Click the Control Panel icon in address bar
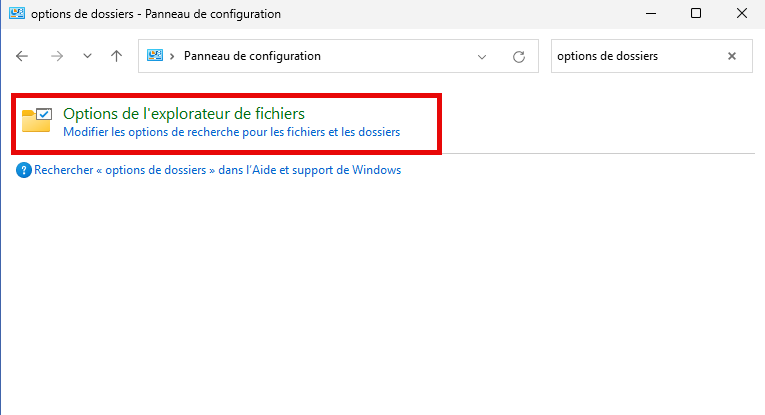The height and width of the screenshot is (415, 765). click(x=155, y=56)
